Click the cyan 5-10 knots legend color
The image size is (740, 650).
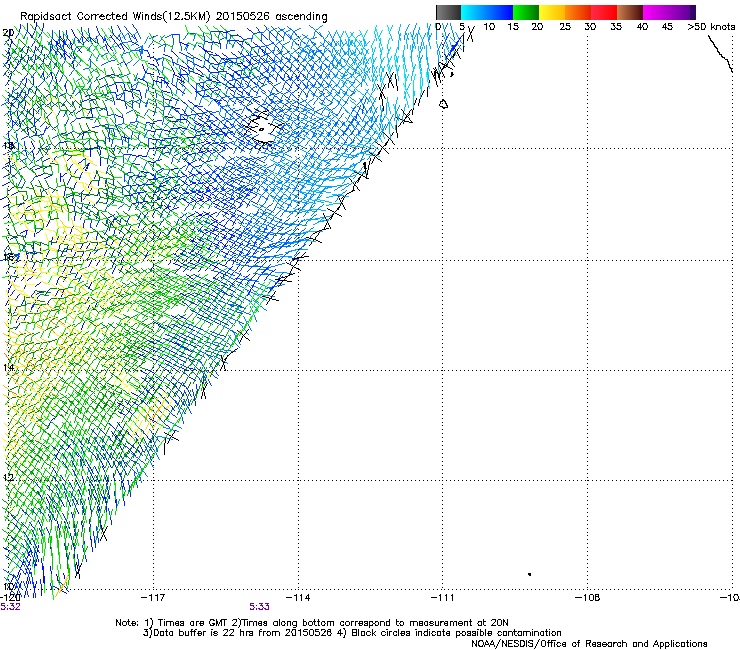tap(474, 12)
